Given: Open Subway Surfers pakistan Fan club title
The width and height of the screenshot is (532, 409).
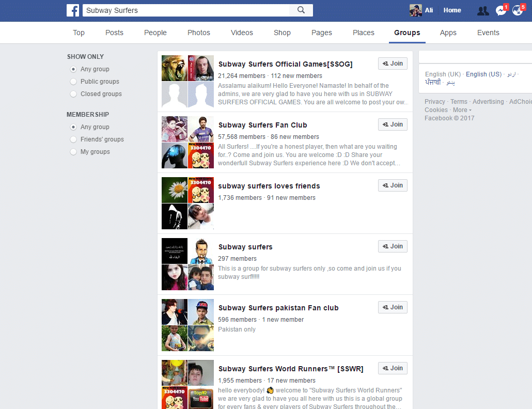Looking at the screenshot, I should (x=278, y=308).
